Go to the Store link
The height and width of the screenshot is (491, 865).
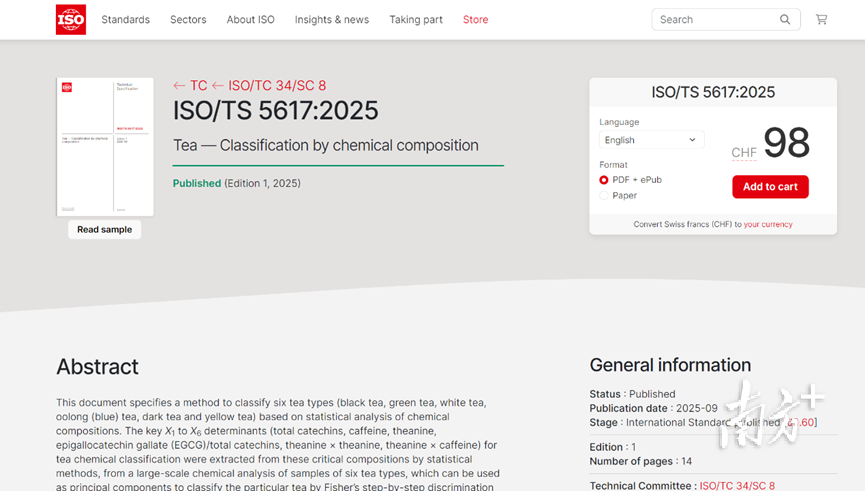pyautogui.click(x=475, y=19)
